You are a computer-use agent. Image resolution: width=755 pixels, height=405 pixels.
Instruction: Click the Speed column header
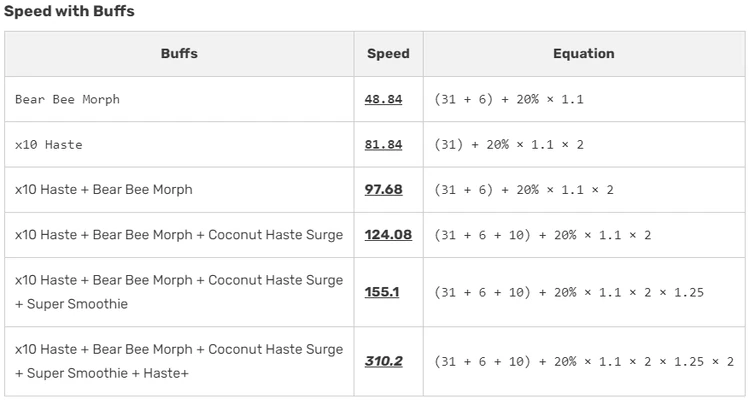(x=388, y=54)
